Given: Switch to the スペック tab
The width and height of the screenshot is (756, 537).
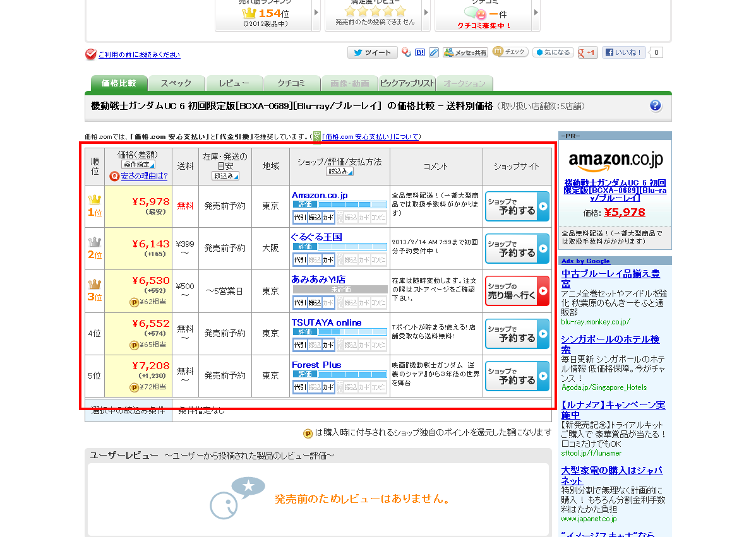Looking at the screenshot, I should tap(176, 83).
